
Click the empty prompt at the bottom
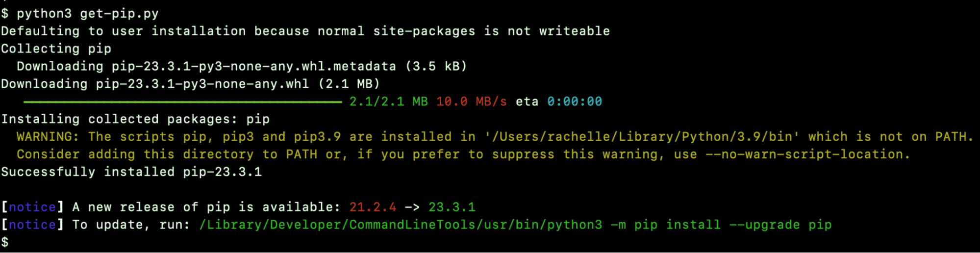pyautogui.click(x=5, y=242)
